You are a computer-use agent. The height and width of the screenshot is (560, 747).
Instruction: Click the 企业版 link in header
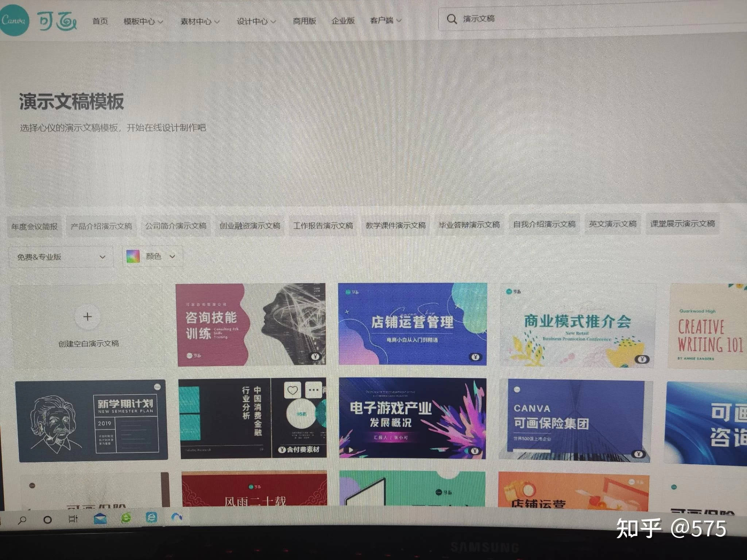tap(343, 21)
